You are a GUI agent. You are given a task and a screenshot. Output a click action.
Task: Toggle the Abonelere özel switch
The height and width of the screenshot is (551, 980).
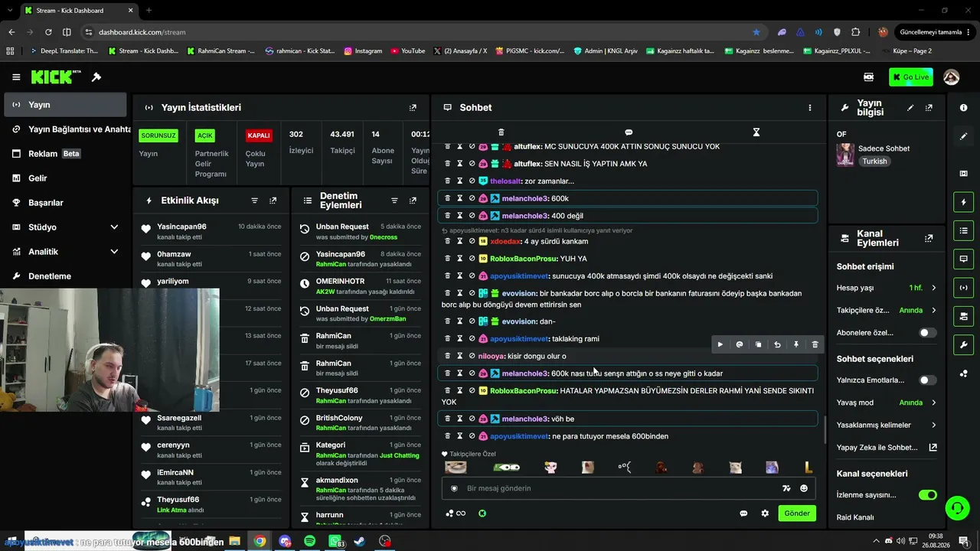927,333
